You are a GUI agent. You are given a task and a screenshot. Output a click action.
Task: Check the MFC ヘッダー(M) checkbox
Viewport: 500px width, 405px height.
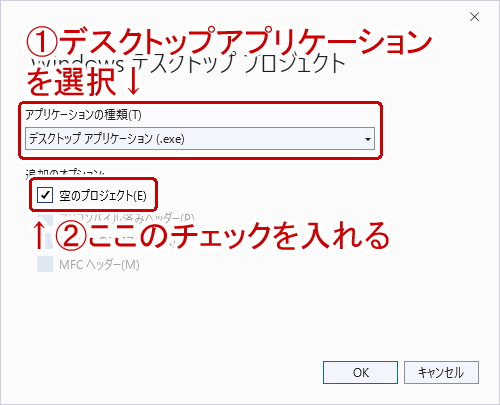[x=45, y=264]
